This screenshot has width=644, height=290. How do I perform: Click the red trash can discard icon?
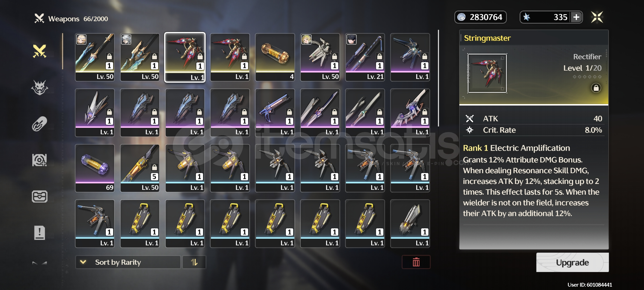coord(416,262)
